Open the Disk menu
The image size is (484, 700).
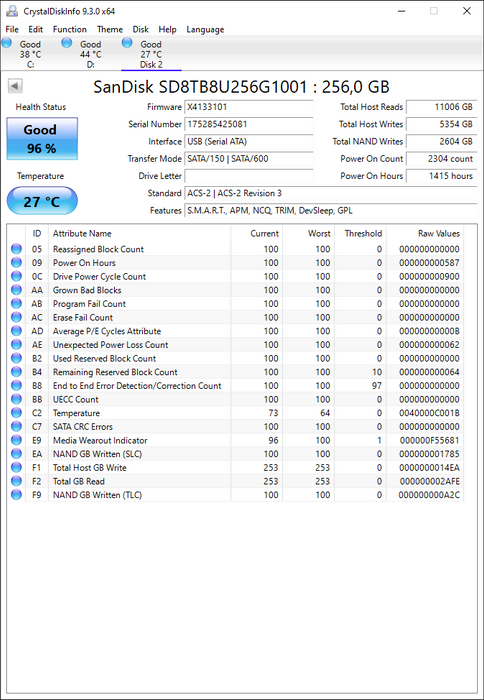[x=141, y=29]
